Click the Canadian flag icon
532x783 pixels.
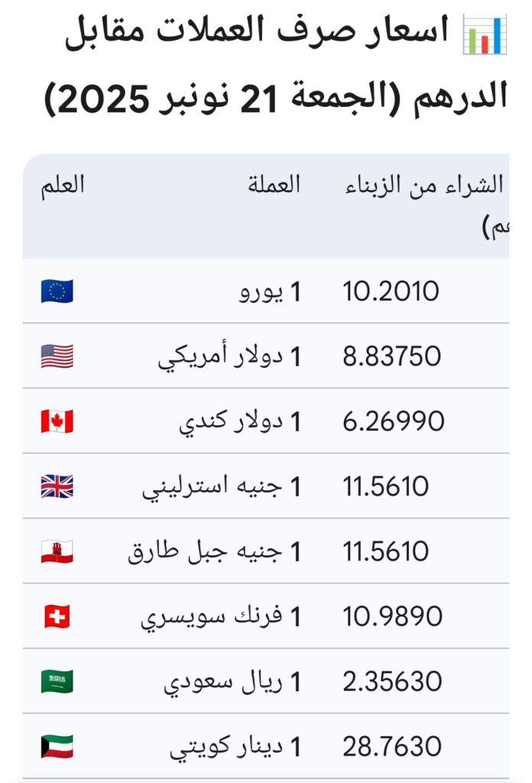[57, 421]
